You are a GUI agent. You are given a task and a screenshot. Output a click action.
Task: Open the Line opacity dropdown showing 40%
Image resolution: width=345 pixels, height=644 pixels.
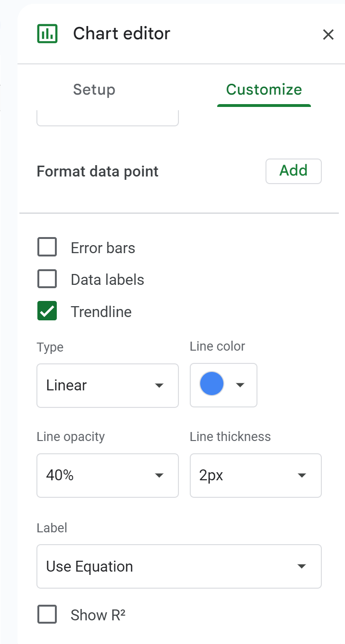coord(107,476)
